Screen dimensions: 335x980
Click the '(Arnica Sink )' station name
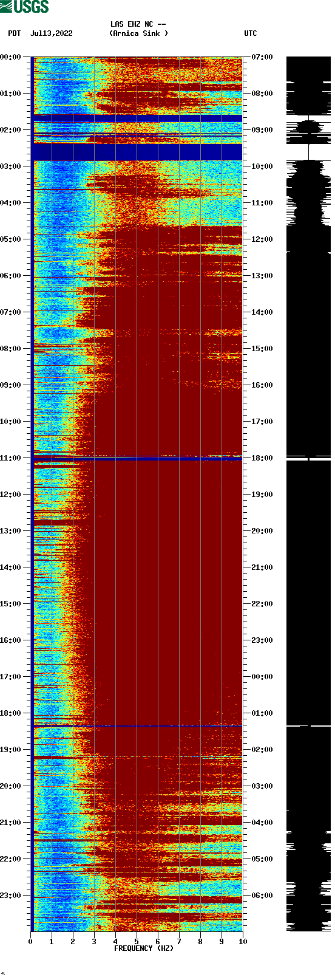pyautogui.click(x=138, y=33)
